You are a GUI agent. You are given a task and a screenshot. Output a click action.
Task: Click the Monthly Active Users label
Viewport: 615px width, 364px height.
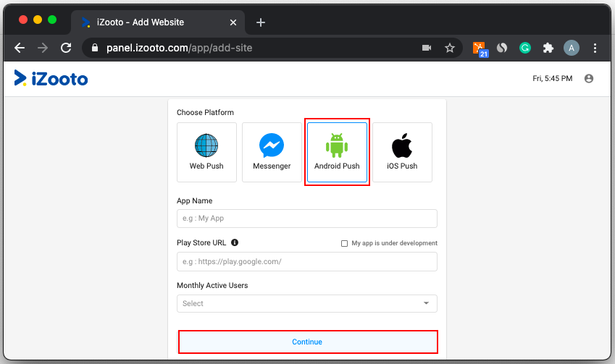(212, 285)
